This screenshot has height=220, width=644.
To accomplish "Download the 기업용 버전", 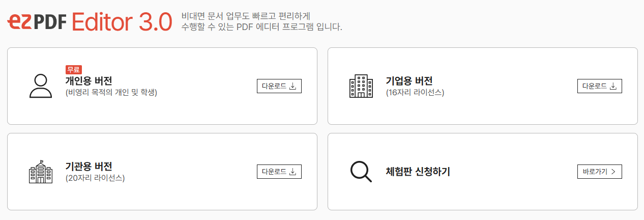I will 600,87.
